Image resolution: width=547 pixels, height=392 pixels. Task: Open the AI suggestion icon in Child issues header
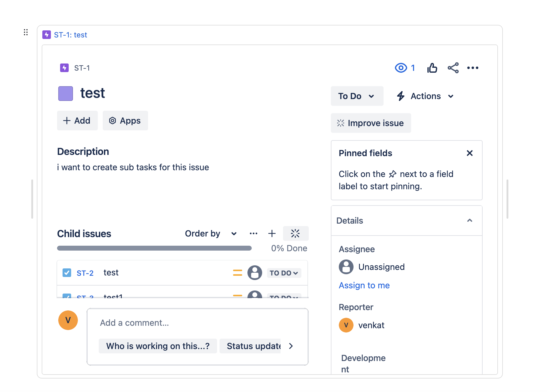coord(295,233)
